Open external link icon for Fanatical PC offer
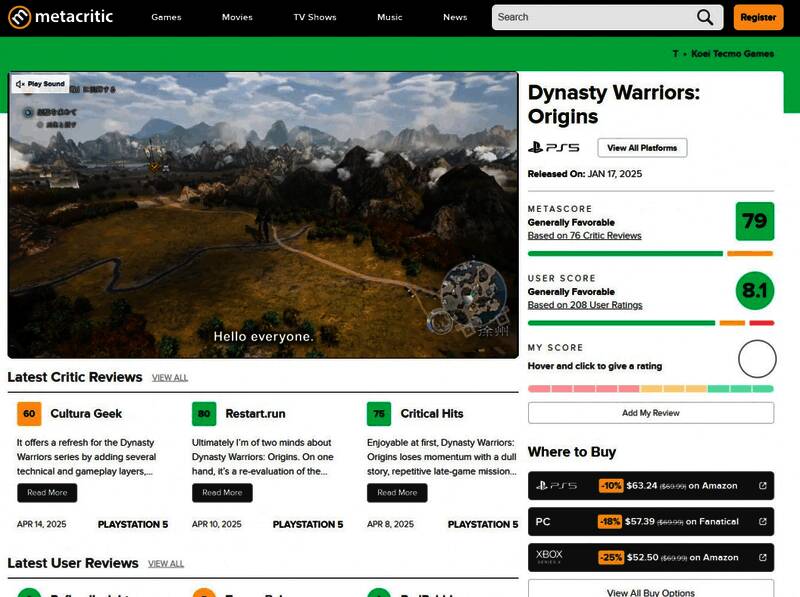Screen dimensions: 800x597 click(x=763, y=522)
